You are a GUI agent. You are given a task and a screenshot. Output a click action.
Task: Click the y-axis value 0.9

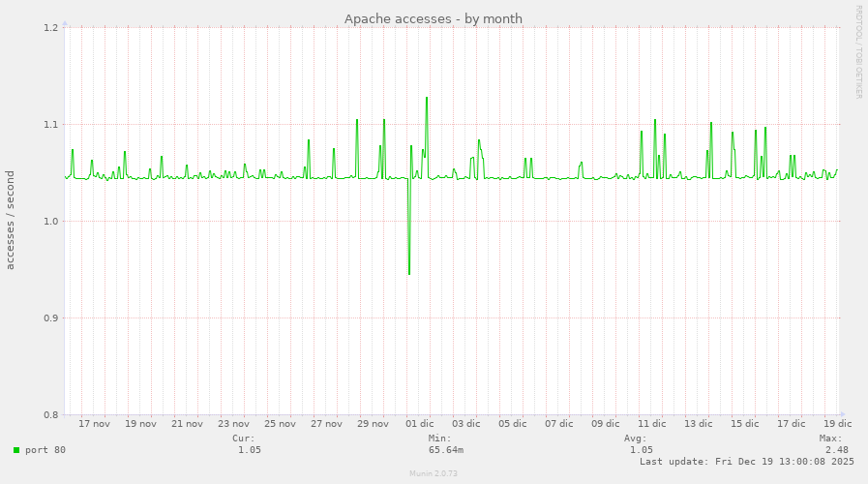[x=51, y=318]
